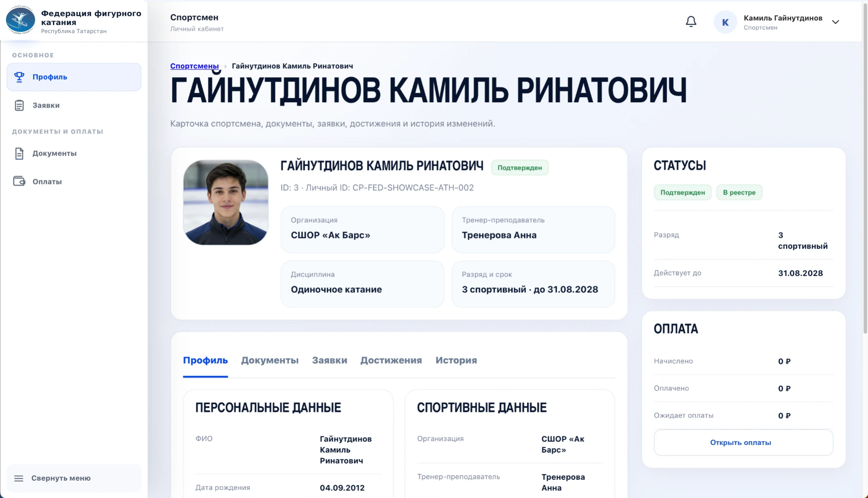Follow the Спортсмены breadcrumb link
Image resolution: width=868 pixels, height=498 pixels.
[195, 66]
